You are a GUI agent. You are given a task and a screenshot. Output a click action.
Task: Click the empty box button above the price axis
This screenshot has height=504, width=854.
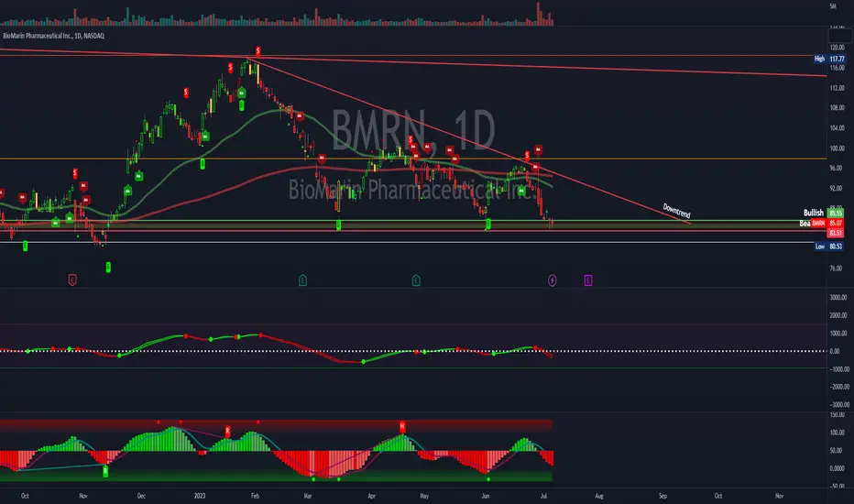click(839, 36)
